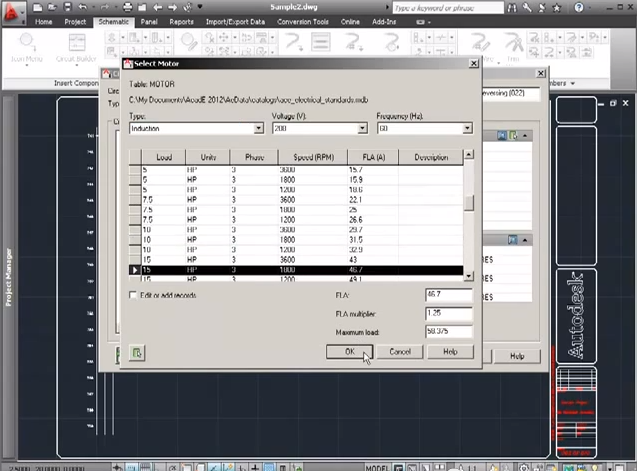Select row with FLA value 22.1
This screenshot has width=637, height=471.
(x=296, y=200)
